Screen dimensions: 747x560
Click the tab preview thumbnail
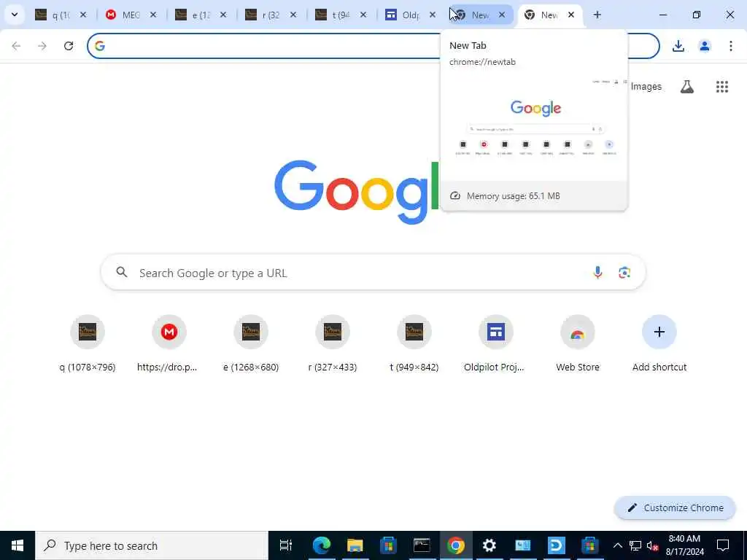point(534,128)
